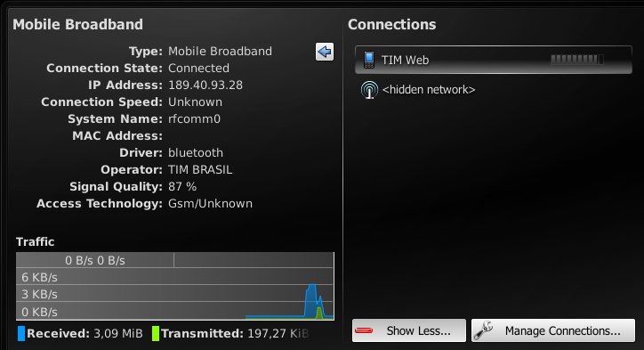Select the TIM Web connection entry
The height and width of the screenshot is (350, 644).
tap(494, 60)
